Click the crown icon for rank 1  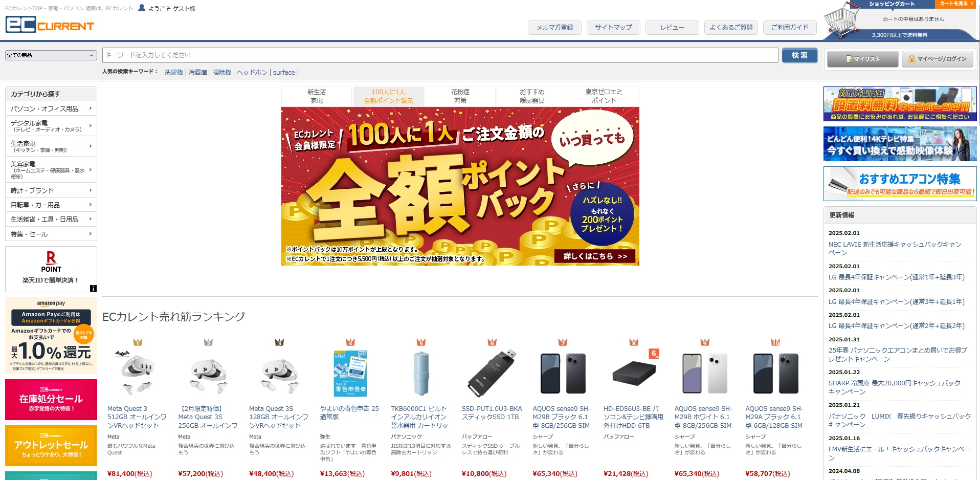tap(138, 342)
